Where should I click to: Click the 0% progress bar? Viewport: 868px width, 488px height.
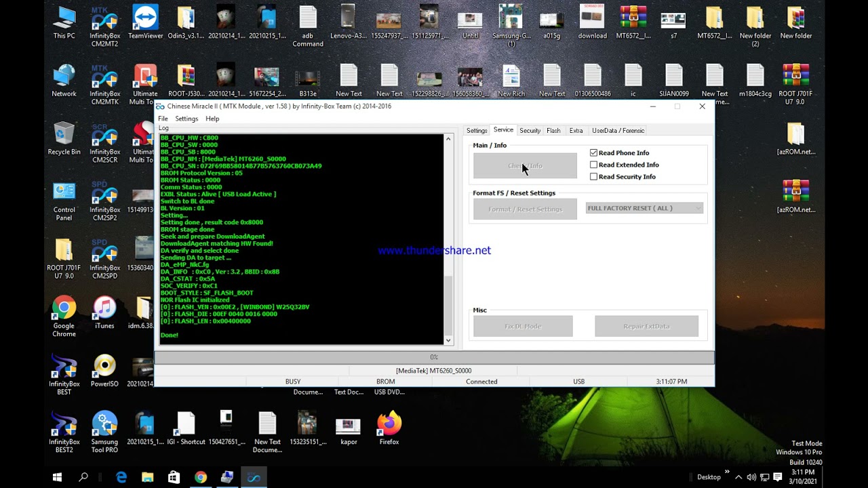tap(434, 357)
